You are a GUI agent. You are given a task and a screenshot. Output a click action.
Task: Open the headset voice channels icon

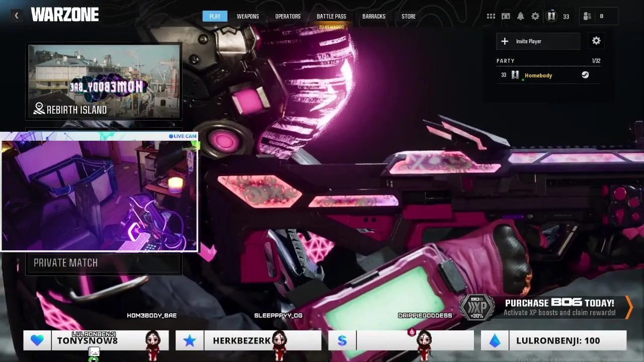click(506, 16)
